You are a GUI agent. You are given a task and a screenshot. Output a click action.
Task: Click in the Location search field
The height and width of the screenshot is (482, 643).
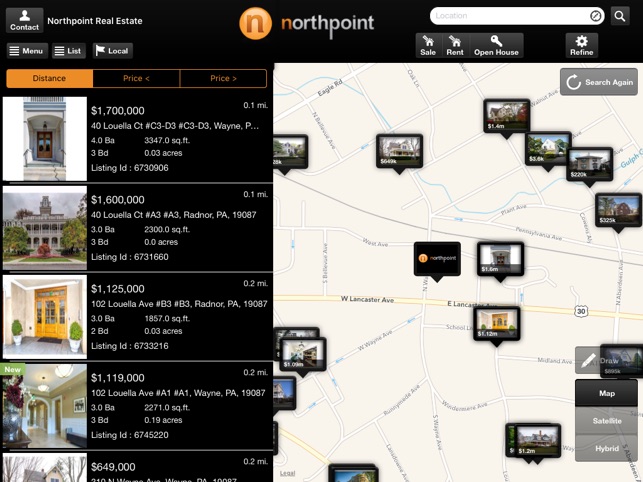coord(511,16)
